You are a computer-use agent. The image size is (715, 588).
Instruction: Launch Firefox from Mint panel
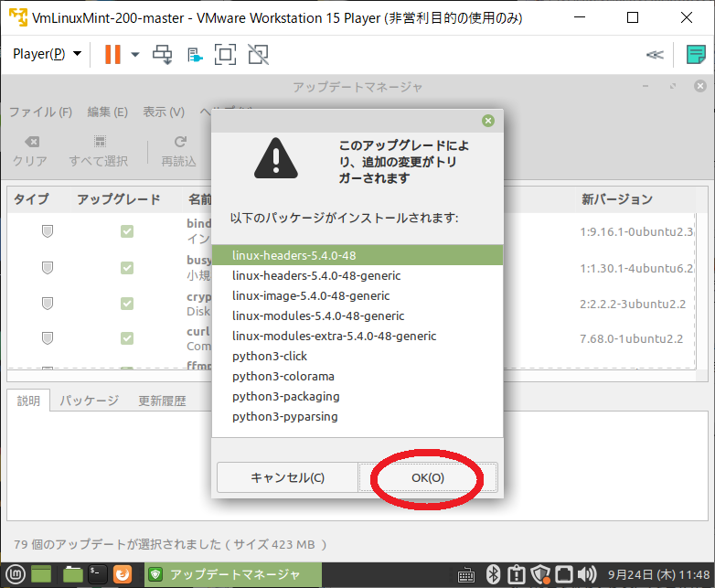point(123,575)
